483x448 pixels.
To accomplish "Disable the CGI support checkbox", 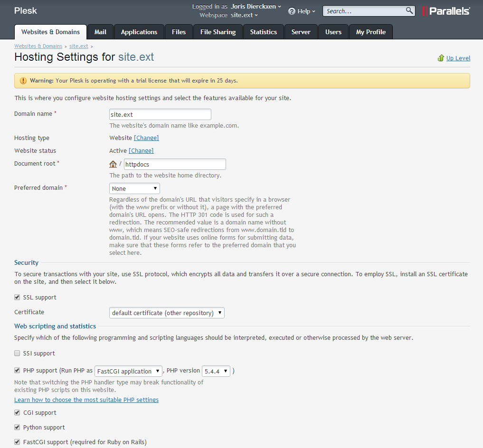I will coord(18,413).
